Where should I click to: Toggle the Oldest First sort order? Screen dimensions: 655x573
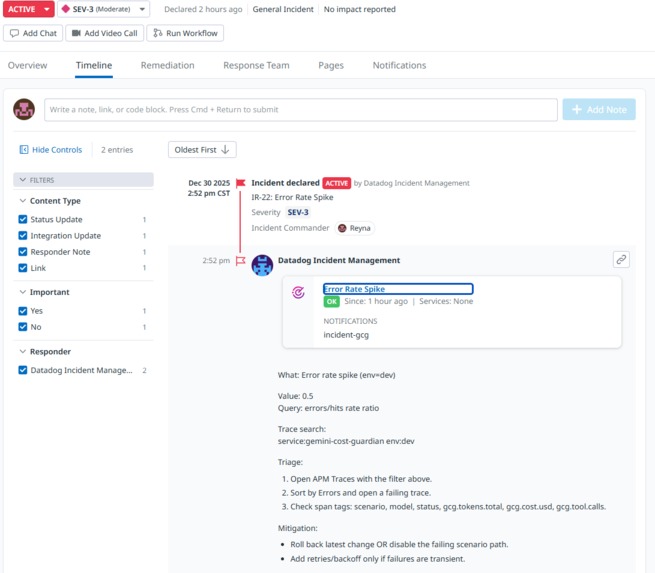coord(202,150)
